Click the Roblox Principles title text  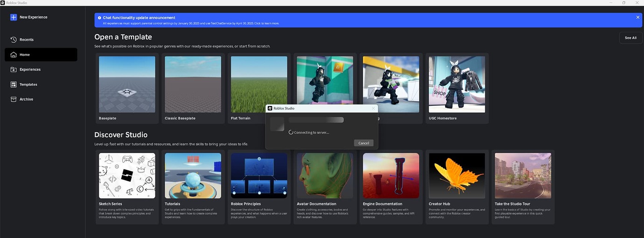[246, 204]
